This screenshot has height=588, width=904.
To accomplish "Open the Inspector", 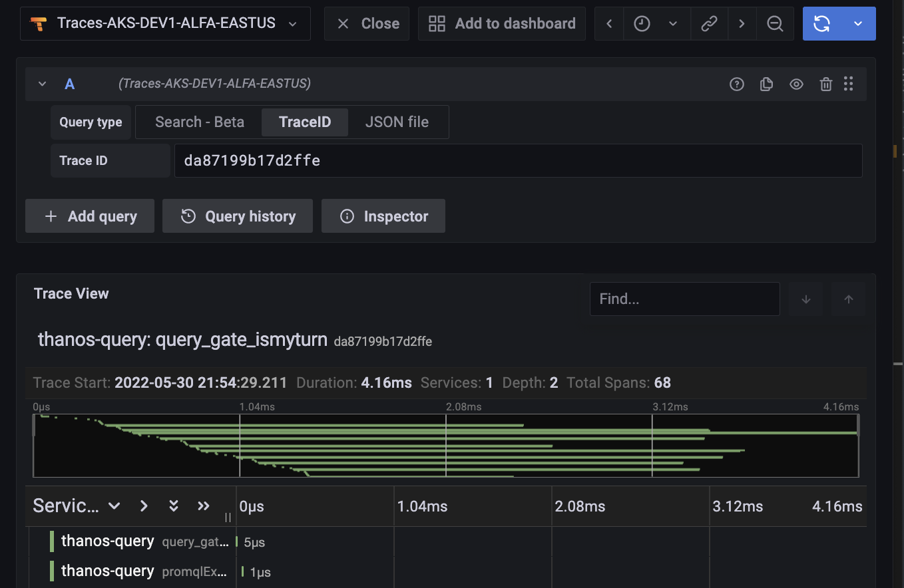I will 383,216.
